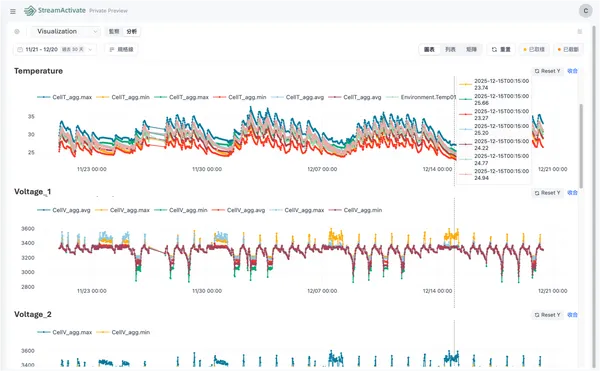Click tooltip value 24.94
The width and height of the screenshot is (600, 371).
pos(481,178)
